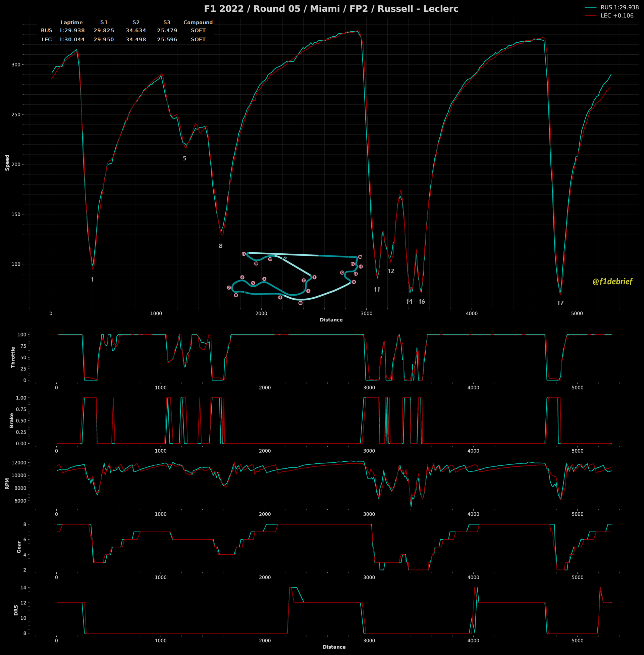Screen dimensions: 644x655
Task: Click Leclerc's S2 time 34.498
Action: [136, 40]
